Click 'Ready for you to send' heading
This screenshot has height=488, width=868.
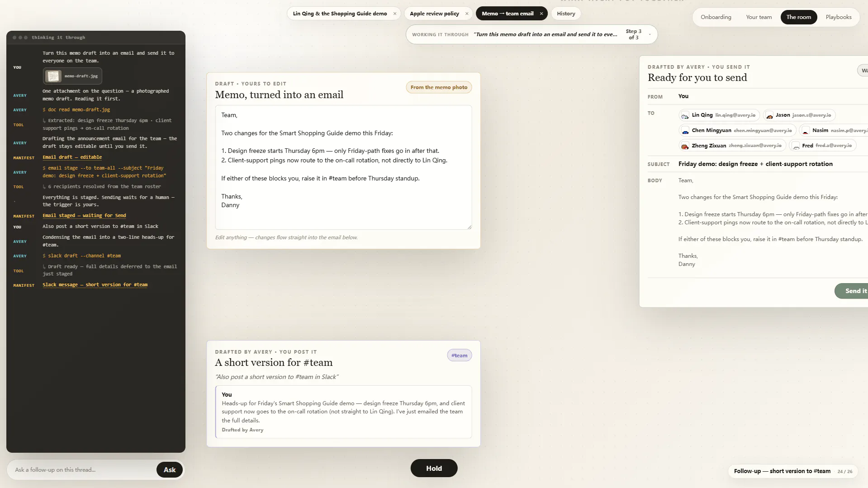[697, 78]
